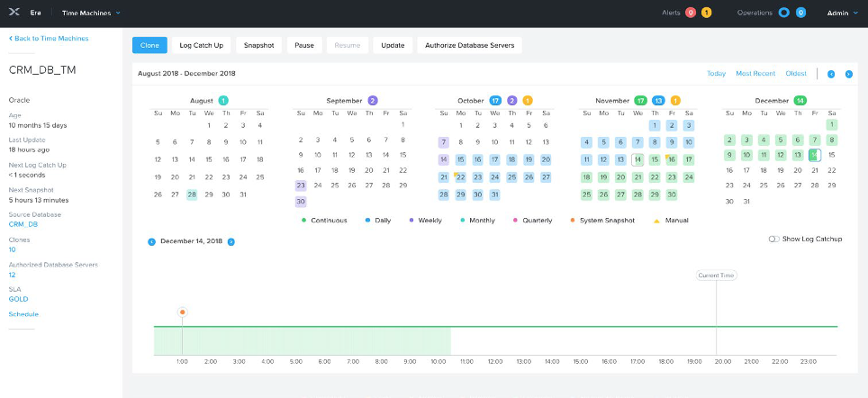Click the Manual legend entry

pyautogui.click(x=672, y=221)
